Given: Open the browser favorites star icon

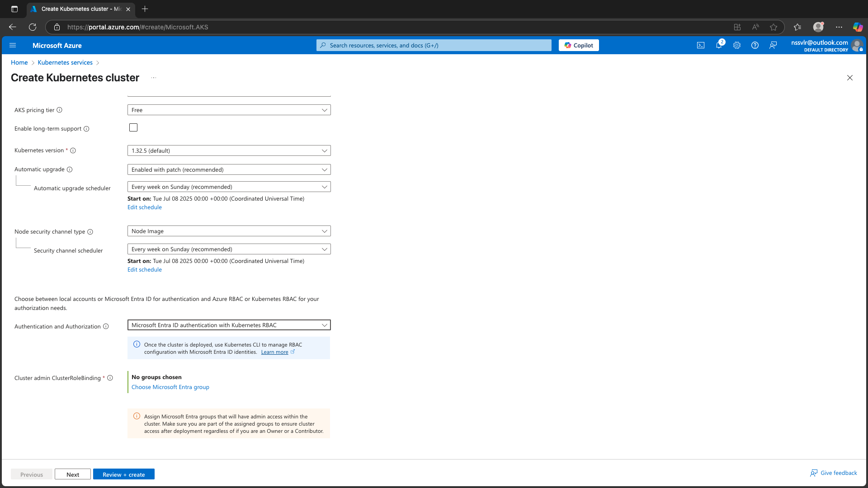Looking at the screenshot, I should click(774, 27).
